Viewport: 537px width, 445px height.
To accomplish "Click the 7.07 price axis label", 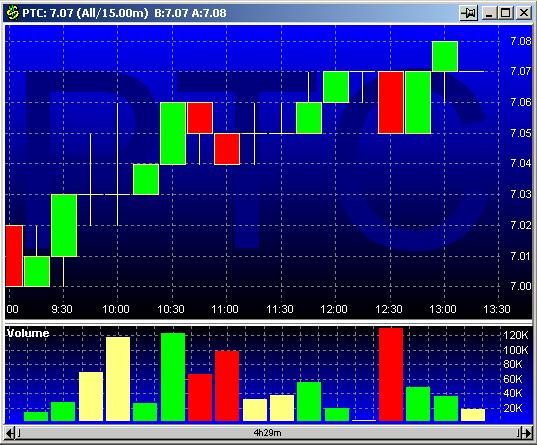I will click(x=521, y=71).
